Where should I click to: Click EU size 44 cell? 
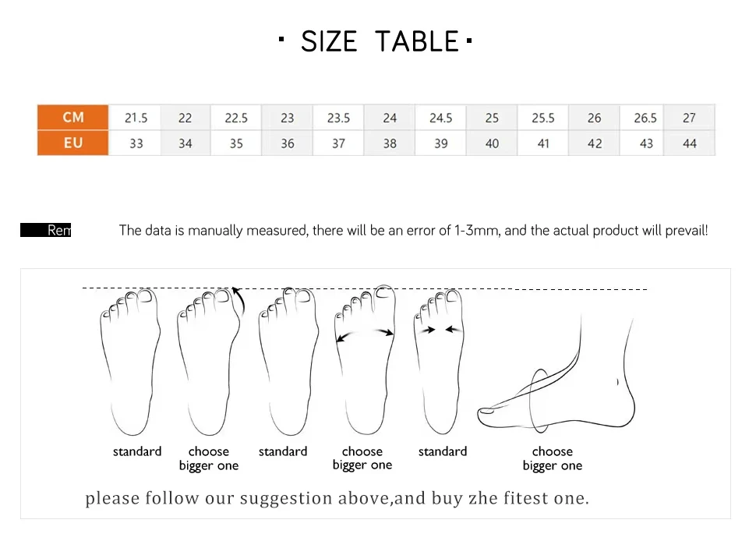click(x=690, y=143)
